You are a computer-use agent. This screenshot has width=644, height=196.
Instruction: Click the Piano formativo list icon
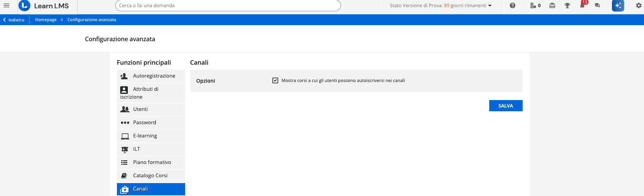(x=124, y=163)
